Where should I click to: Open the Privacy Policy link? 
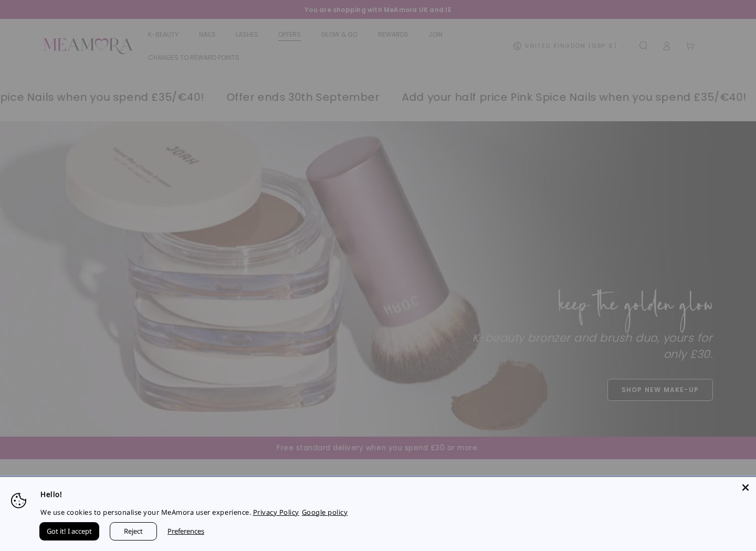276,512
